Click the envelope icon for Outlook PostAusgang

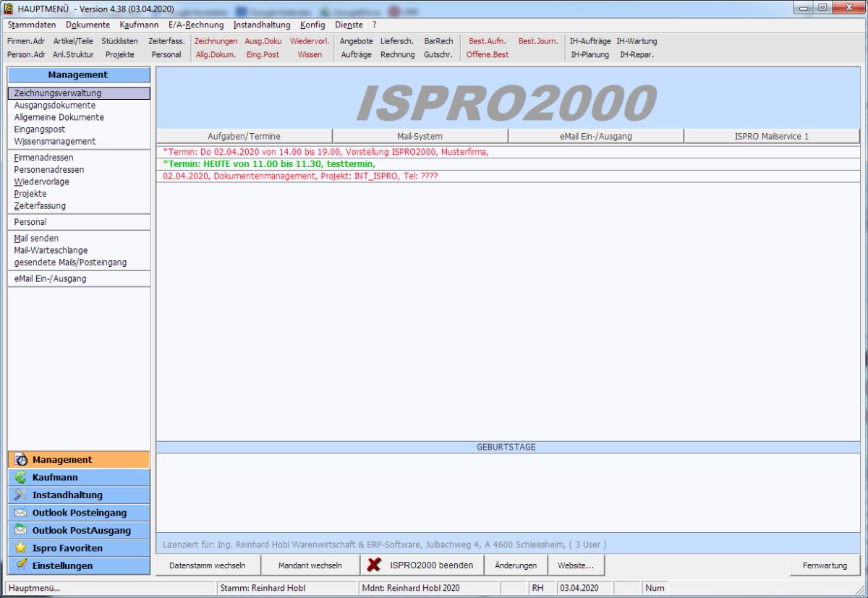[20, 531]
